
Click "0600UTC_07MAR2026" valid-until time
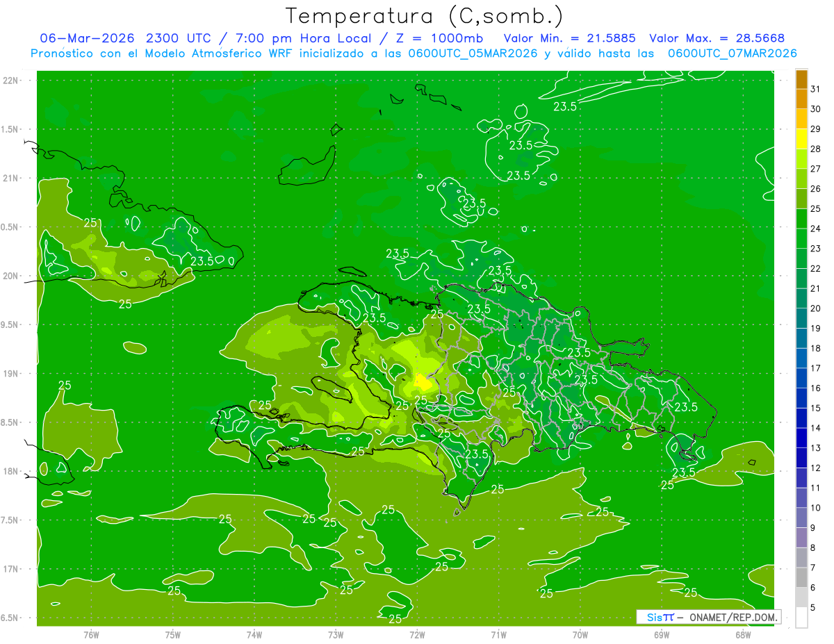pyautogui.click(x=732, y=53)
